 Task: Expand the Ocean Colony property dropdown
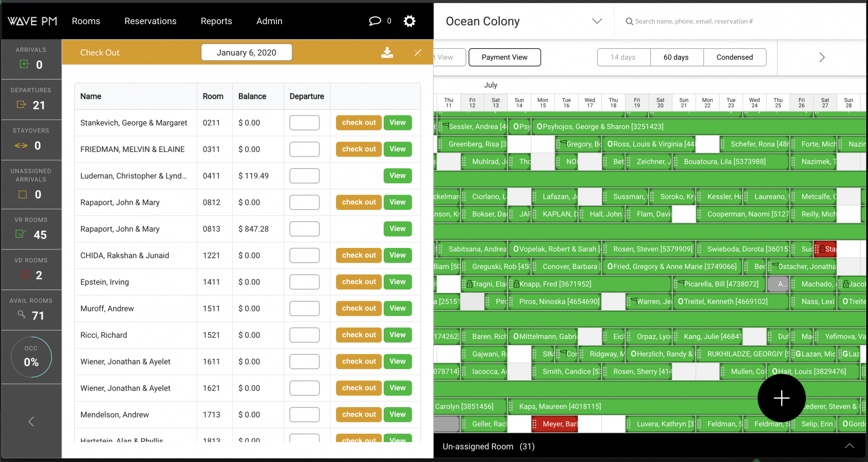click(597, 21)
